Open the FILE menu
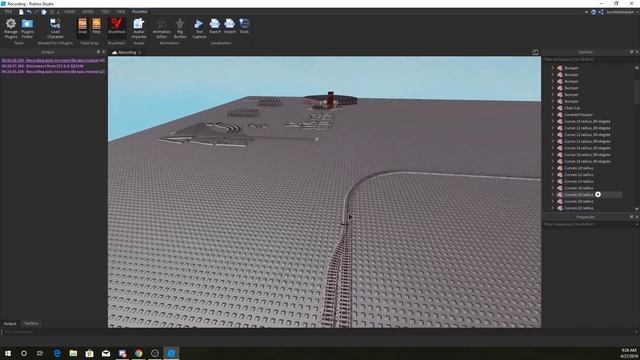The width and height of the screenshot is (640, 360). click(x=8, y=12)
